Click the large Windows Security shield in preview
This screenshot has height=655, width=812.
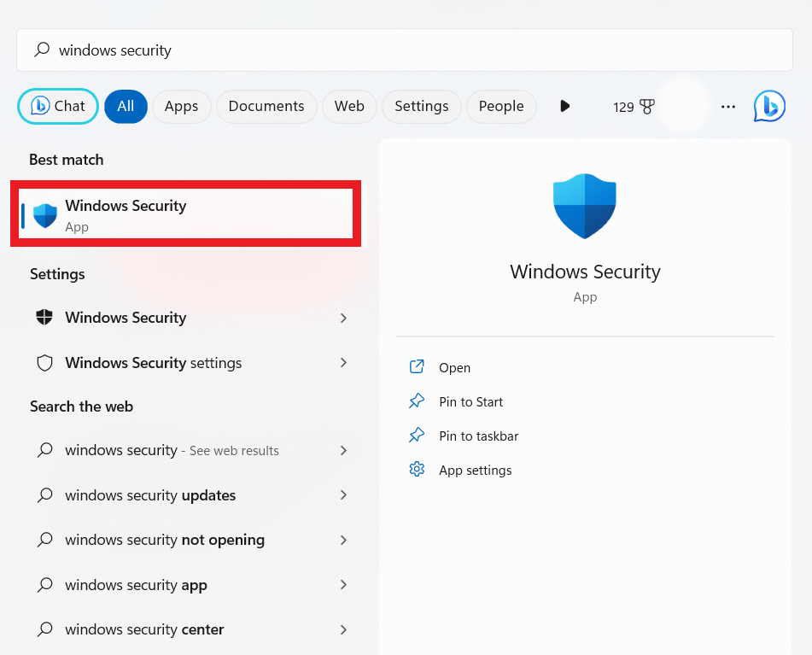pos(585,206)
